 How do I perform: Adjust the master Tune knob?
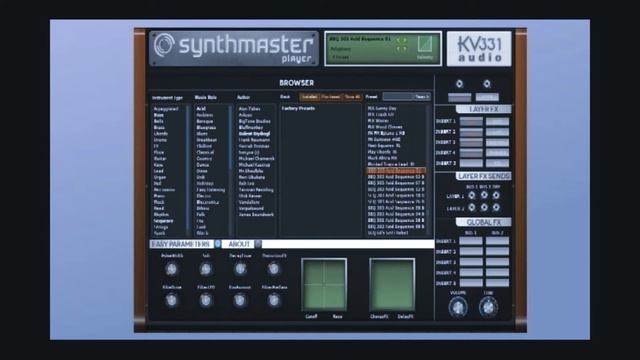coord(488,307)
